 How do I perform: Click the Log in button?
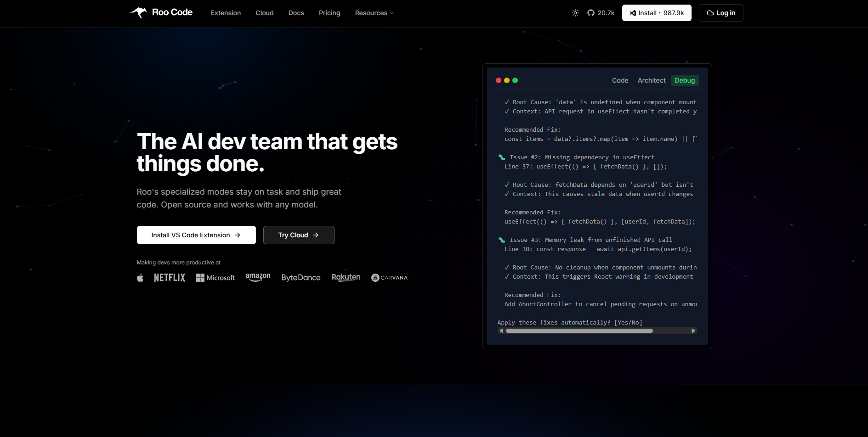[720, 13]
